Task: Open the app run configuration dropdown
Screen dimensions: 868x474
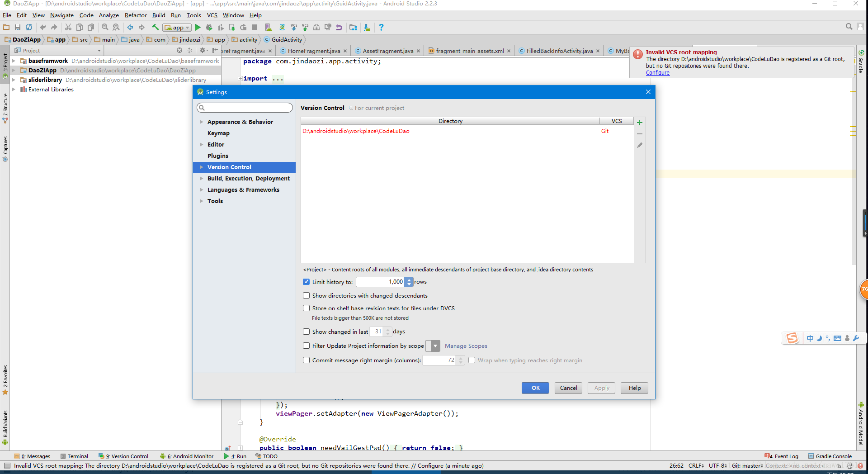Action: tap(177, 28)
